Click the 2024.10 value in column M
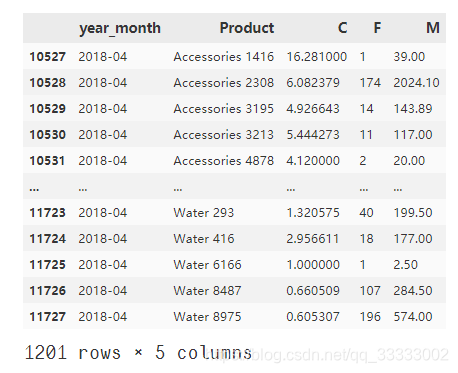 (x=416, y=83)
